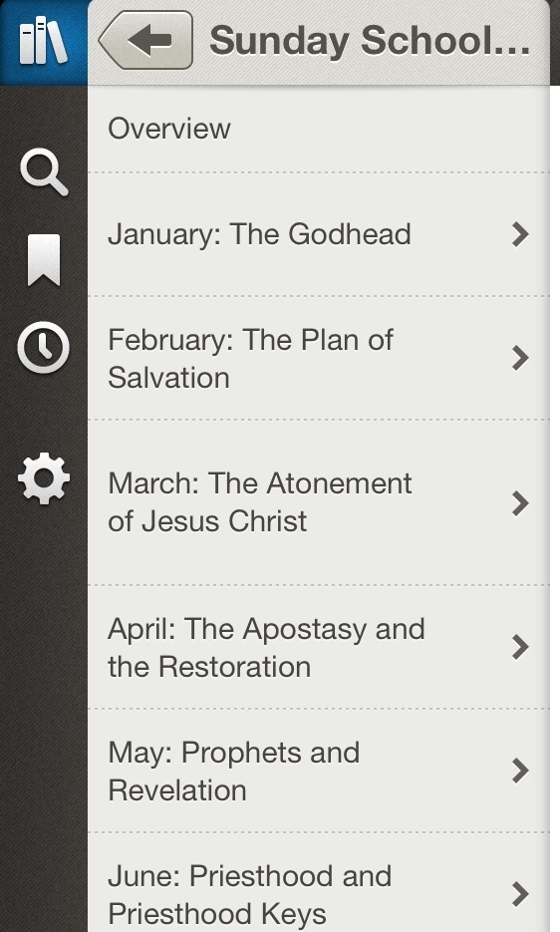
Task: Expand the June row chevron
Action: 520,894
